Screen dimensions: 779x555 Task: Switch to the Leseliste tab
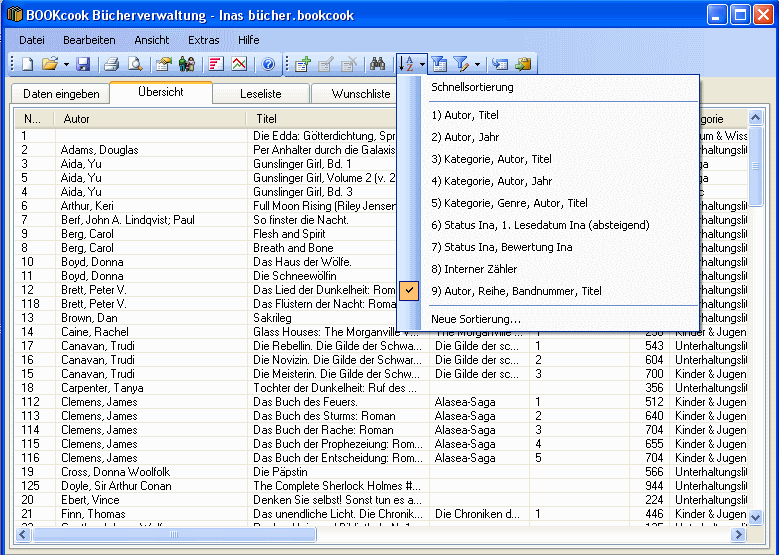(x=261, y=94)
